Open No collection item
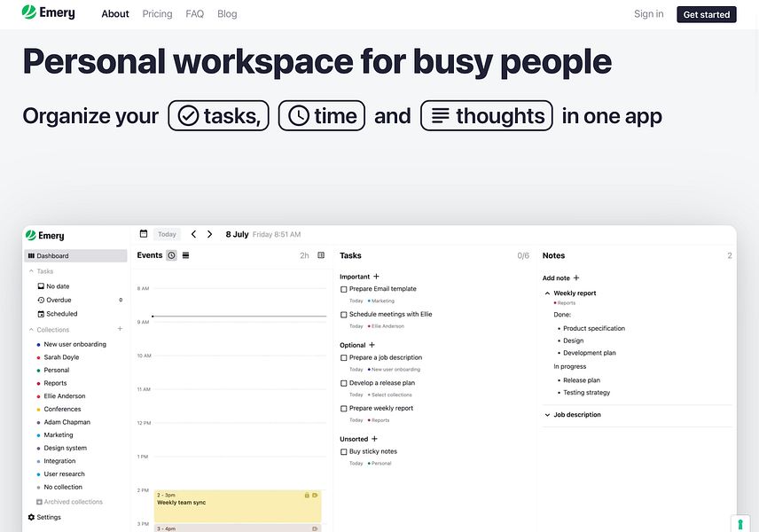Image resolution: width=759 pixels, height=532 pixels. pyautogui.click(x=63, y=487)
